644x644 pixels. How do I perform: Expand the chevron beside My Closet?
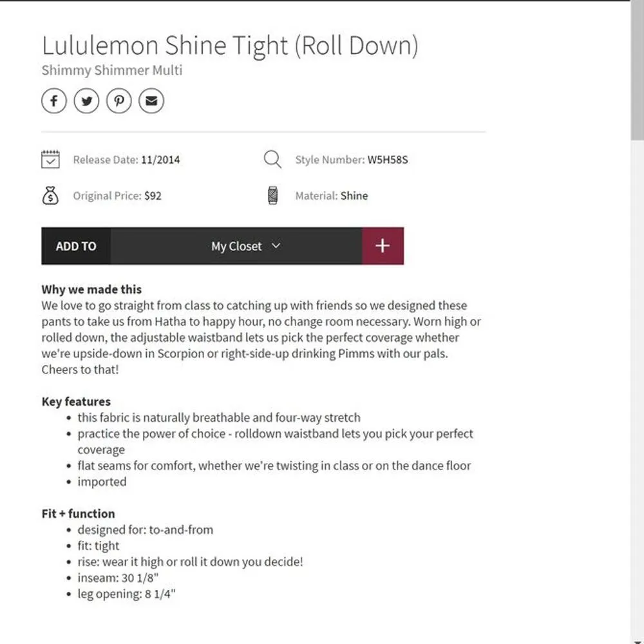[x=276, y=246]
